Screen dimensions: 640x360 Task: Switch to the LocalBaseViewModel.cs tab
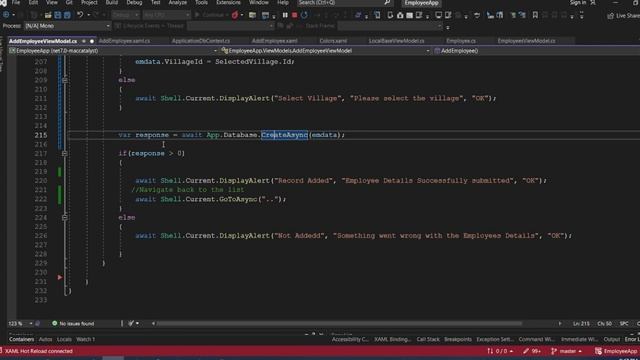(396, 41)
